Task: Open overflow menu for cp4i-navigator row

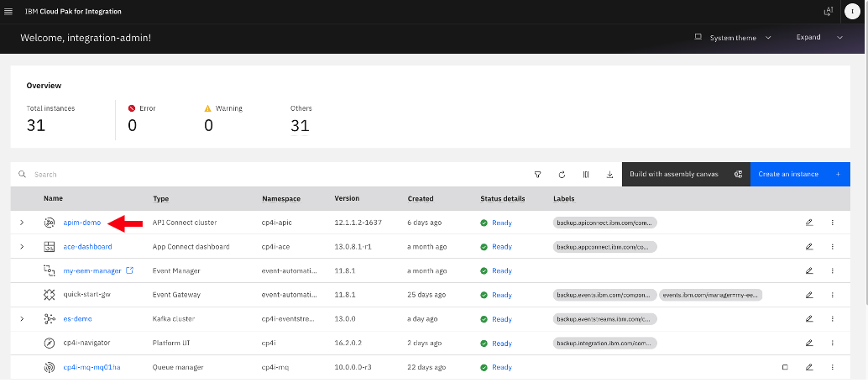Action: pos(832,343)
